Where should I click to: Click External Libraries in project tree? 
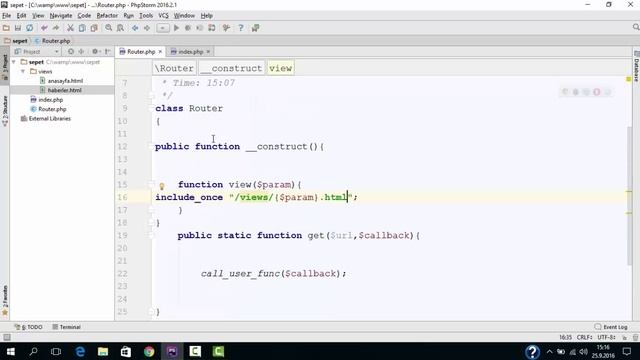click(49, 118)
